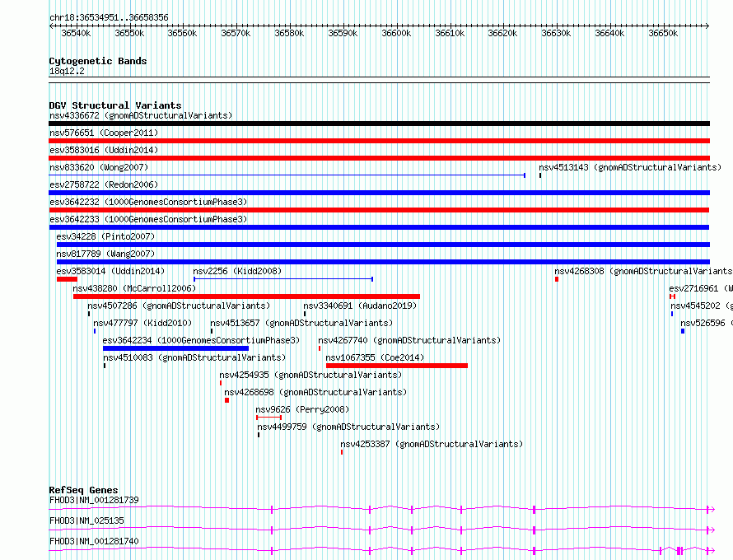Viewport: 733px width, 560px height.
Task: Click the black bar under nsv4336672
Action: coord(379,124)
